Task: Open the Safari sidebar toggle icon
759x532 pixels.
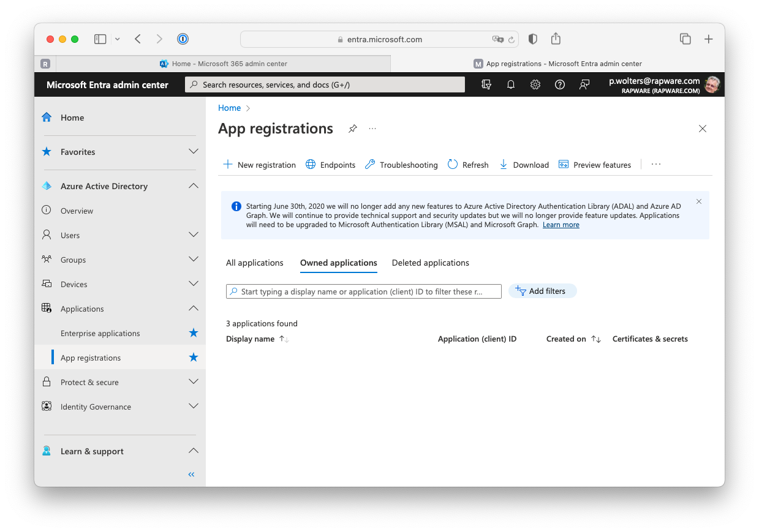Action: tap(100, 39)
